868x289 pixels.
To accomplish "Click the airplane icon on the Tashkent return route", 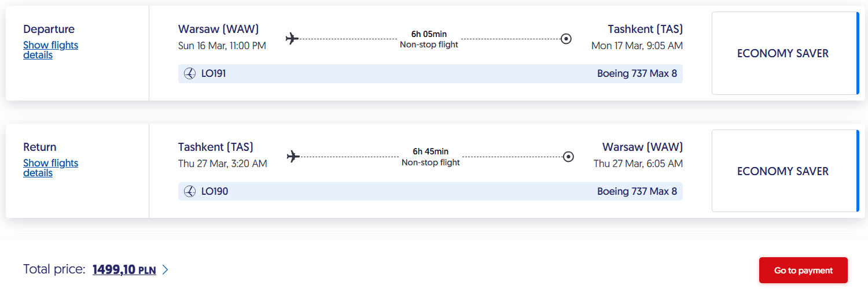I will 293,157.
